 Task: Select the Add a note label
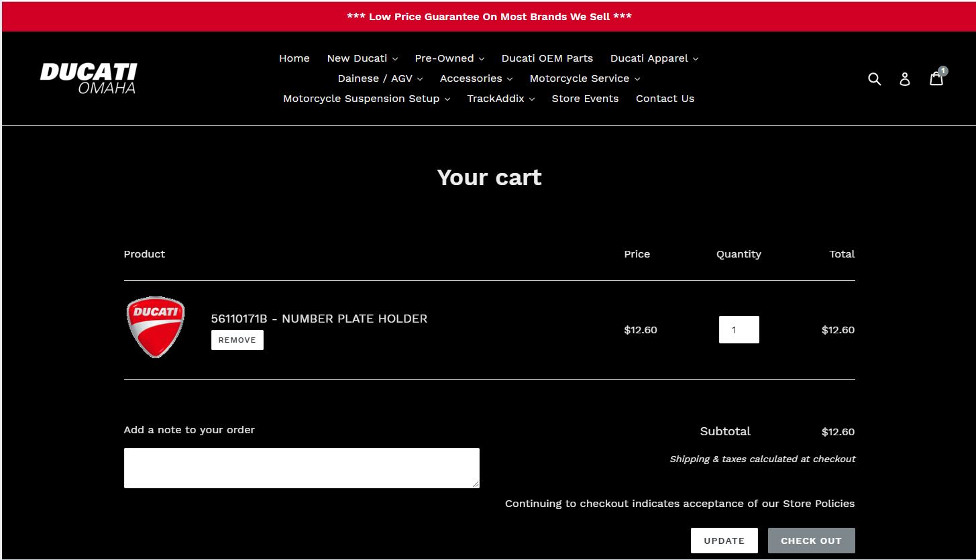click(x=189, y=430)
